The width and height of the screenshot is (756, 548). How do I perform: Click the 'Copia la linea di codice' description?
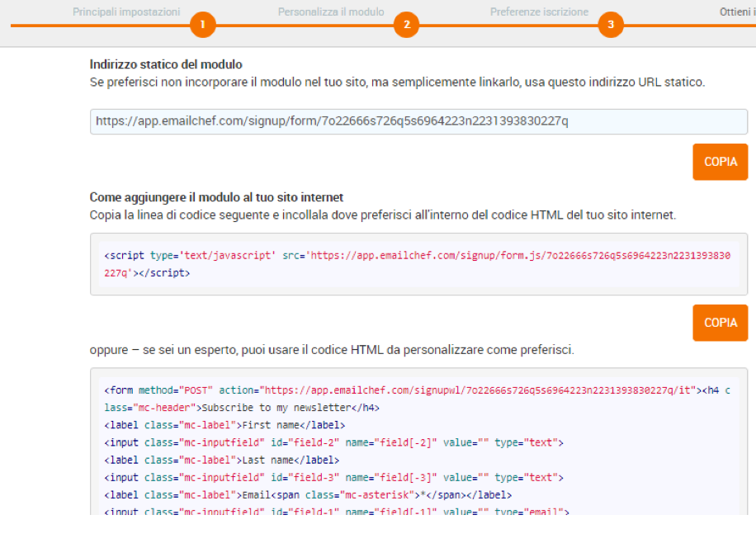click(383, 215)
